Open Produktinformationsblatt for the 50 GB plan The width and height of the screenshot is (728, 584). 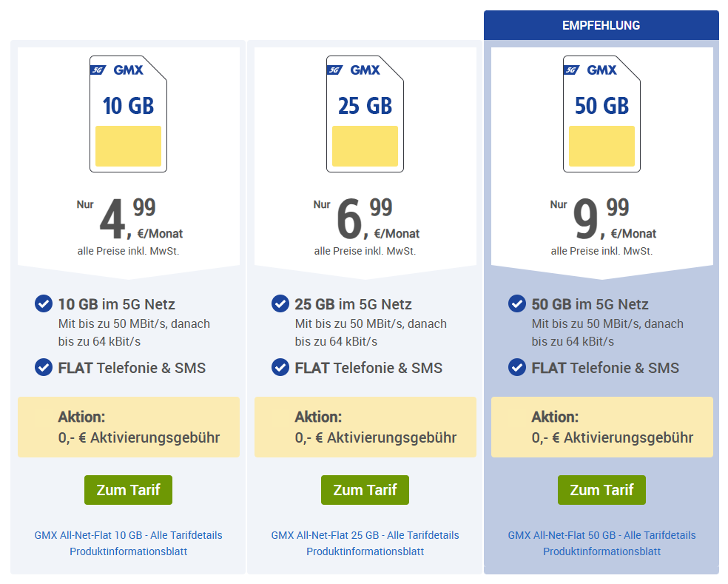point(601,551)
